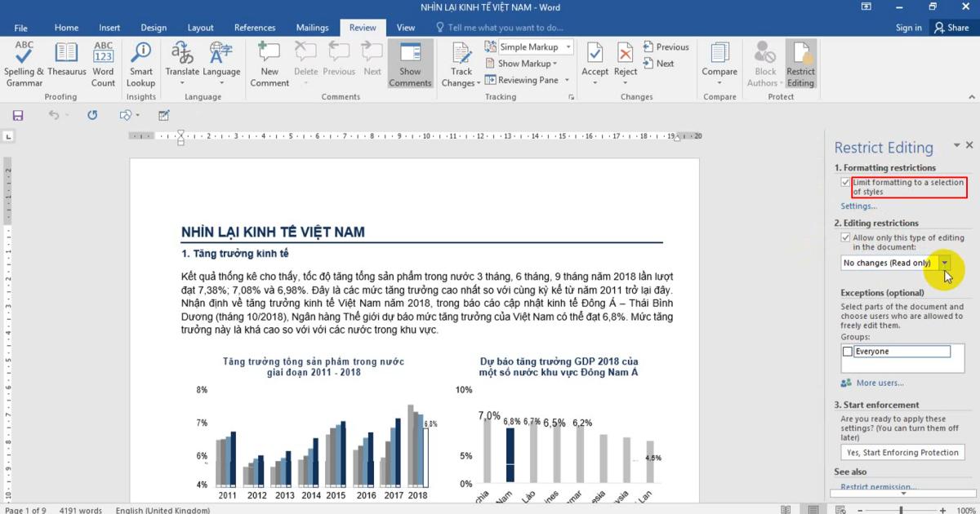The height and width of the screenshot is (514, 980).
Task: Click the More users... link
Action: 879,383
